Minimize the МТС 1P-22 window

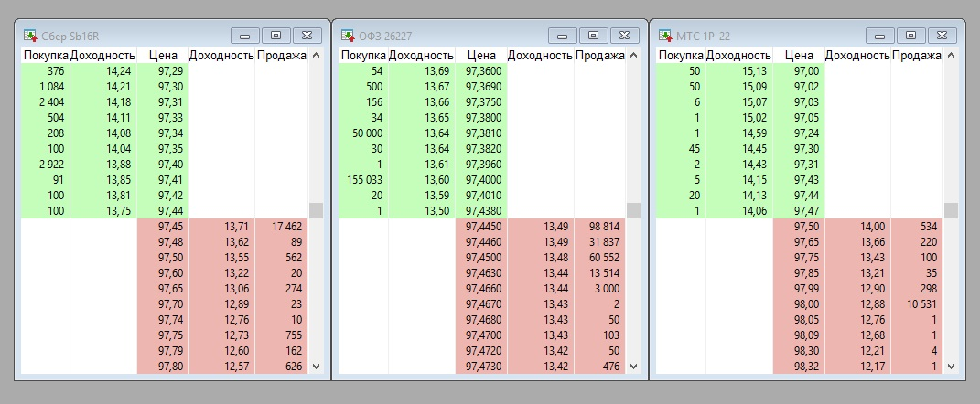880,36
